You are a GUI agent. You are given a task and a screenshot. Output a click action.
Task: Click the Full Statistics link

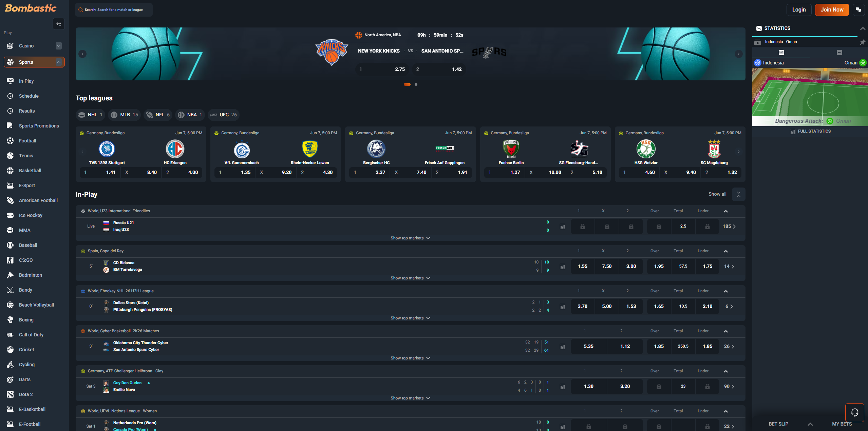pos(810,131)
